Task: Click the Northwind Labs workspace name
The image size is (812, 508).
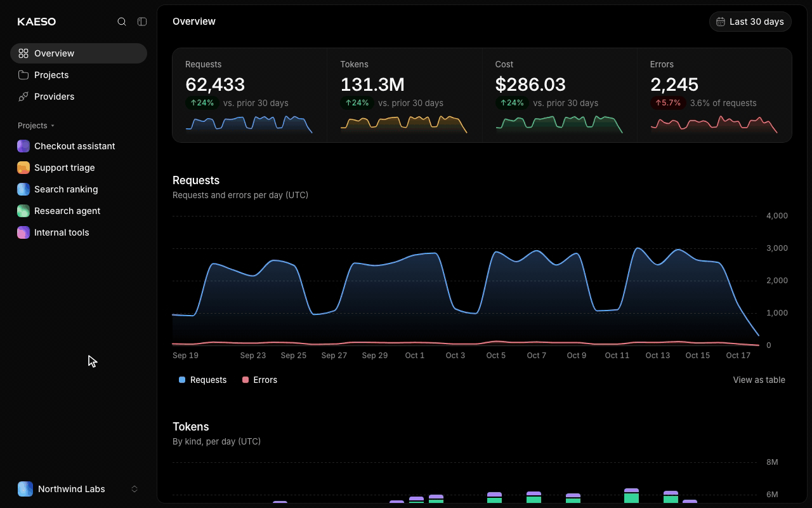Action: pos(72,489)
